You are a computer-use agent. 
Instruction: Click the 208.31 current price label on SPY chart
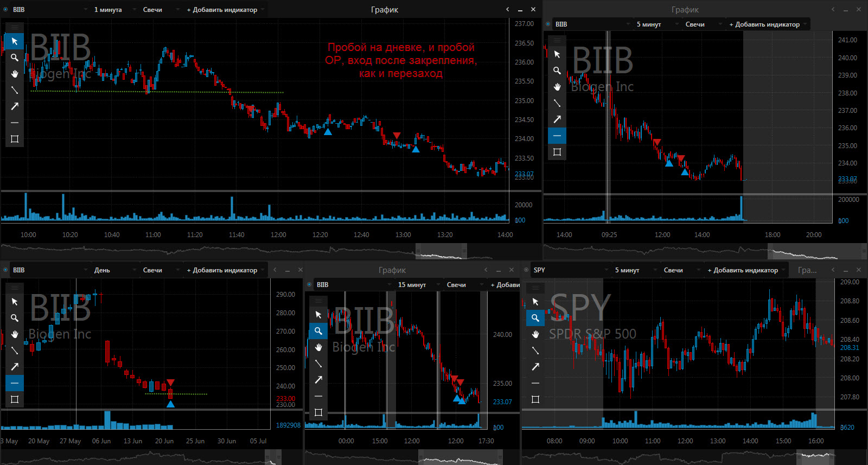(850, 347)
